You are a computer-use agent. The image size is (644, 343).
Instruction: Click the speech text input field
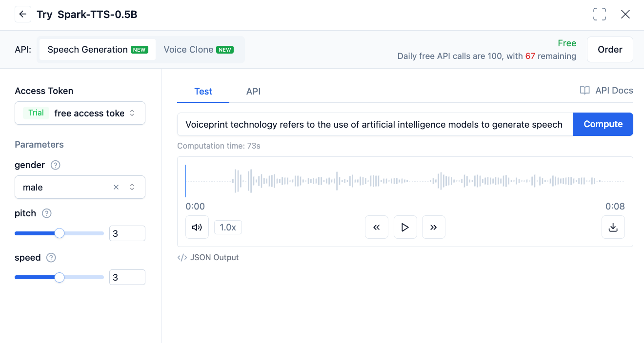pyautogui.click(x=374, y=124)
